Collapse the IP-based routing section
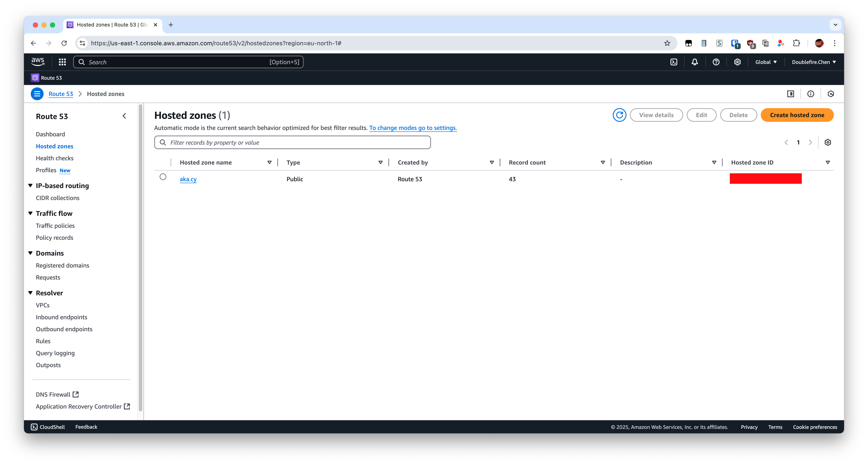The width and height of the screenshot is (868, 465). pos(30,185)
